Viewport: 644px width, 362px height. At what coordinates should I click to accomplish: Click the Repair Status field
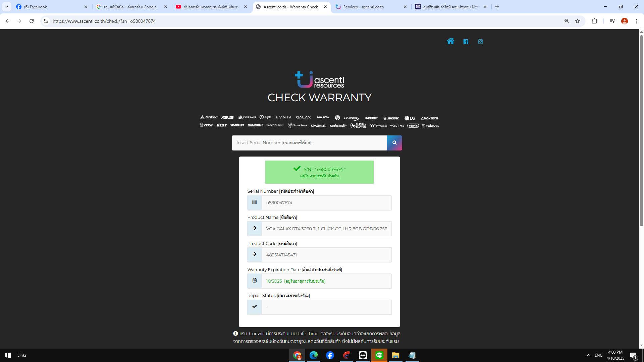pos(326,307)
